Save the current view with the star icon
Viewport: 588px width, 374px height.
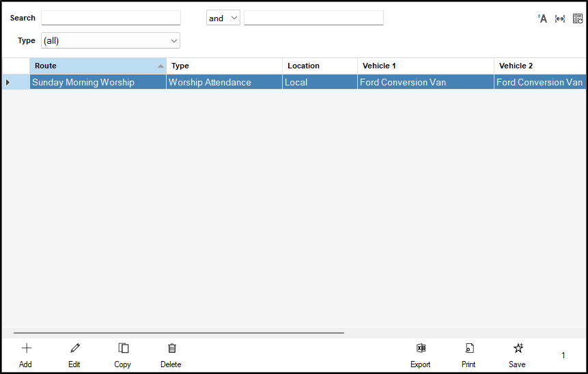[518, 353]
